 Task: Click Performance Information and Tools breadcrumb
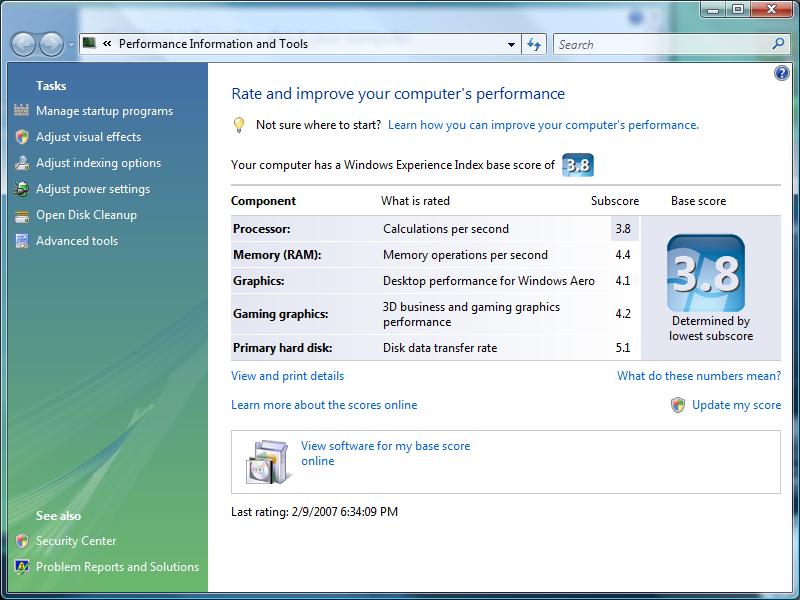pos(213,44)
